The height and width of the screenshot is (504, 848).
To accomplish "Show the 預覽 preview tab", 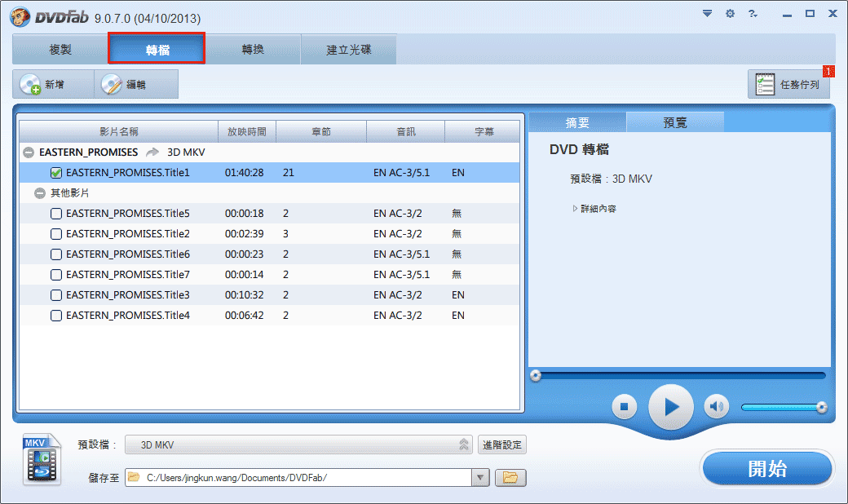I will point(675,122).
